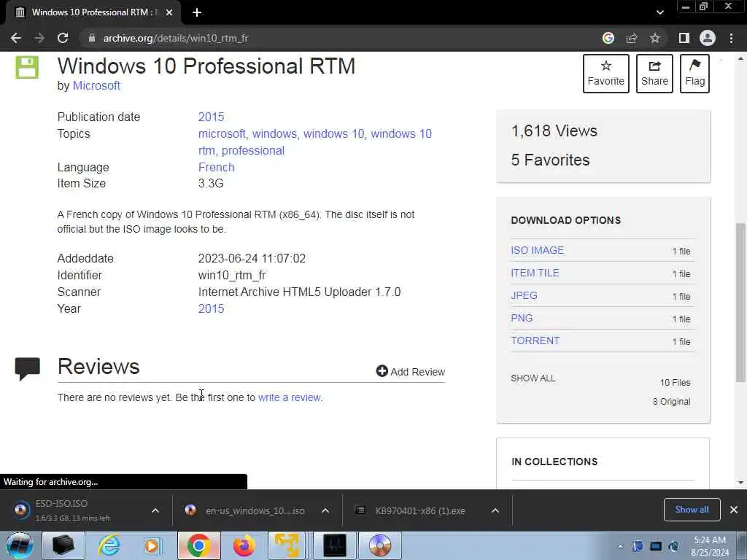This screenshot has width=747, height=560.
Task: Open the Microsoft creator link
Action: 96,86
